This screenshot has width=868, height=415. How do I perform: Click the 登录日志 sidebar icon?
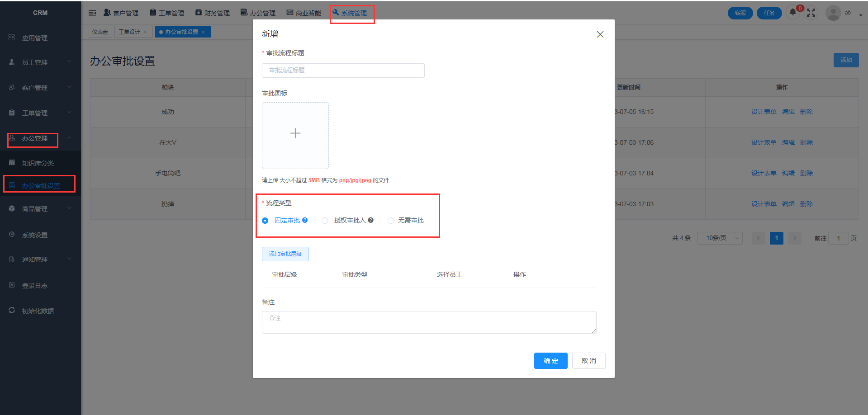pyautogui.click(x=12, y=285)
